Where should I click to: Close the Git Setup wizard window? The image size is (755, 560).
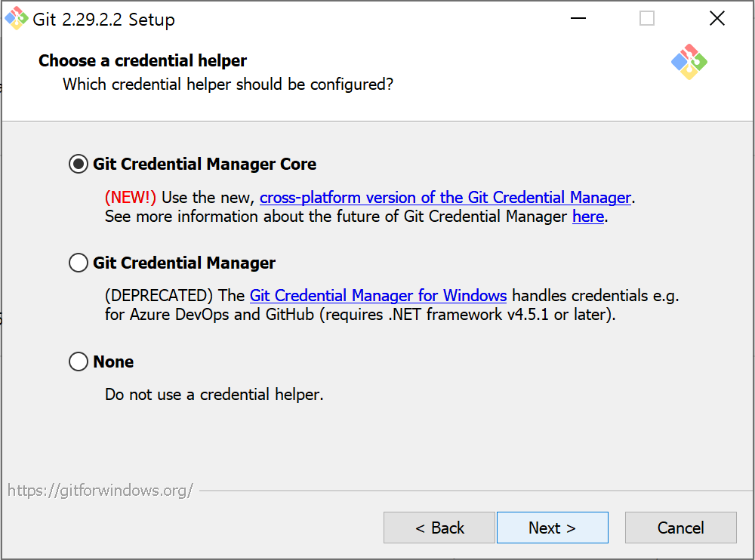click(x=717, y=18)
